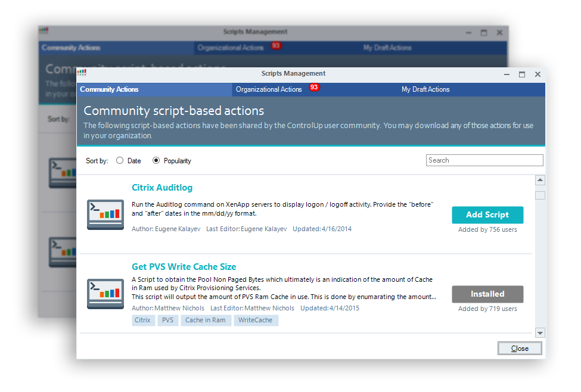The width and height of the screenshot is (581, 392).
Task: Click the 'Community script-based actions' heading
Action: [174, 111]
